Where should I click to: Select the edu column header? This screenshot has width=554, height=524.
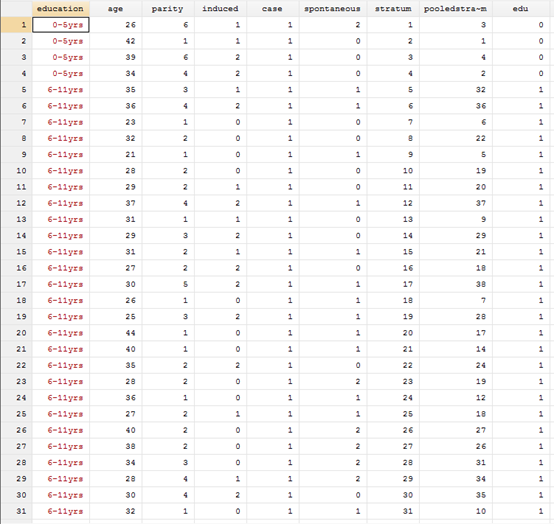tap(520, 9)
